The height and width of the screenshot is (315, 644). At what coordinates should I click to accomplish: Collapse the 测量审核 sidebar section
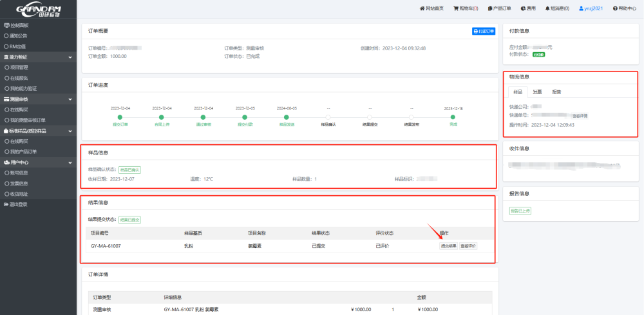click(70, 99)
